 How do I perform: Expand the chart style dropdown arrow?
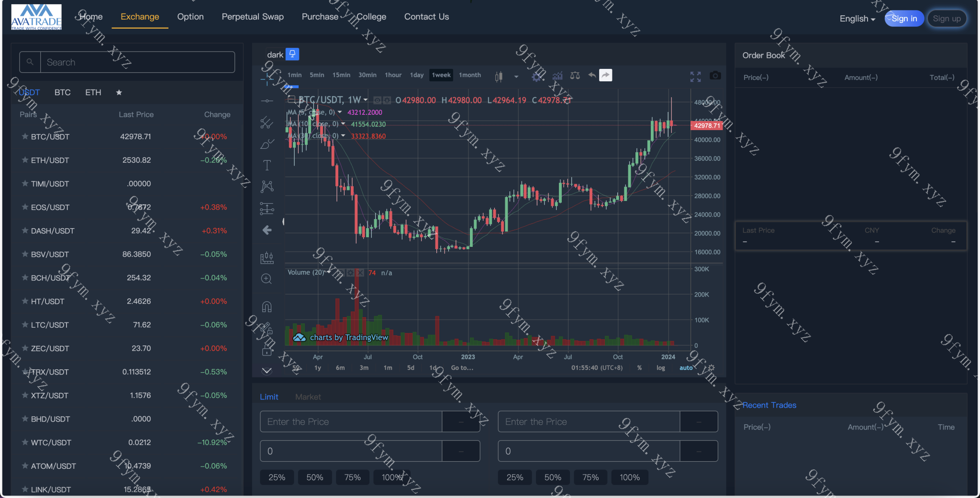coord(516,77)
